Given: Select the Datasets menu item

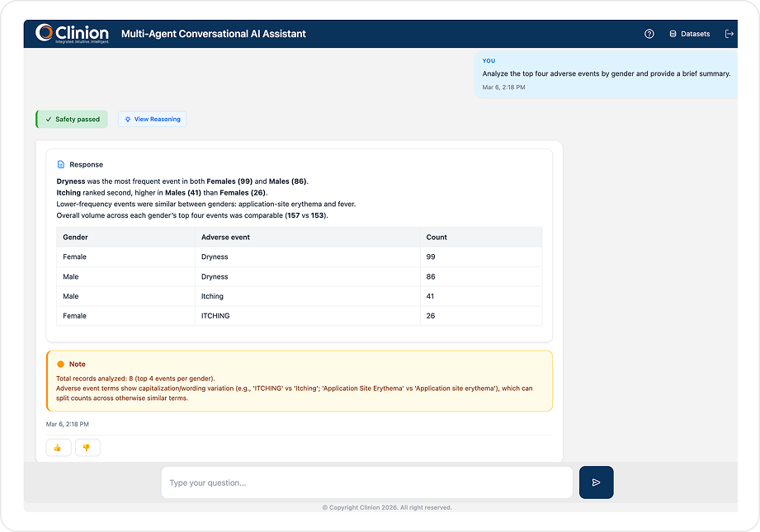Looking at the screenshot, I should click(690, 34).
